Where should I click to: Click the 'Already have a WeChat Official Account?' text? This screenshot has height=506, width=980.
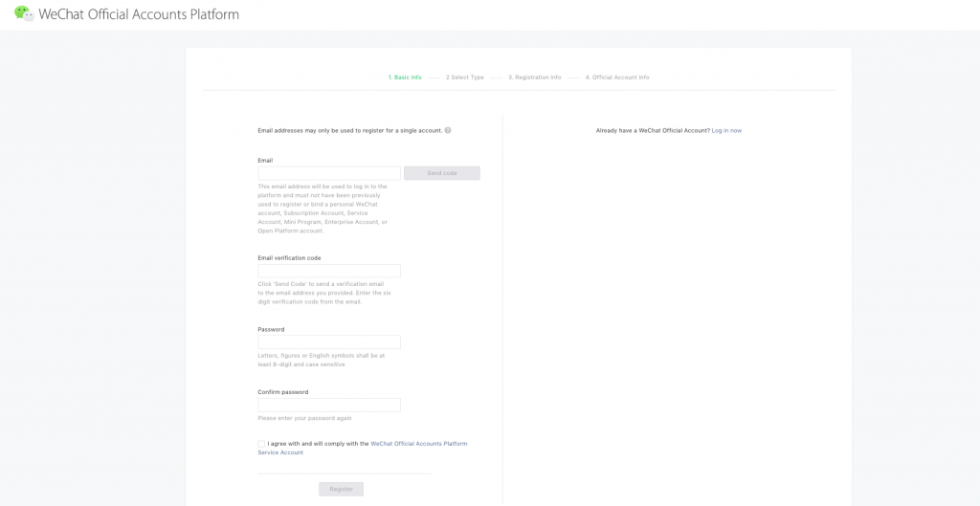653,130
